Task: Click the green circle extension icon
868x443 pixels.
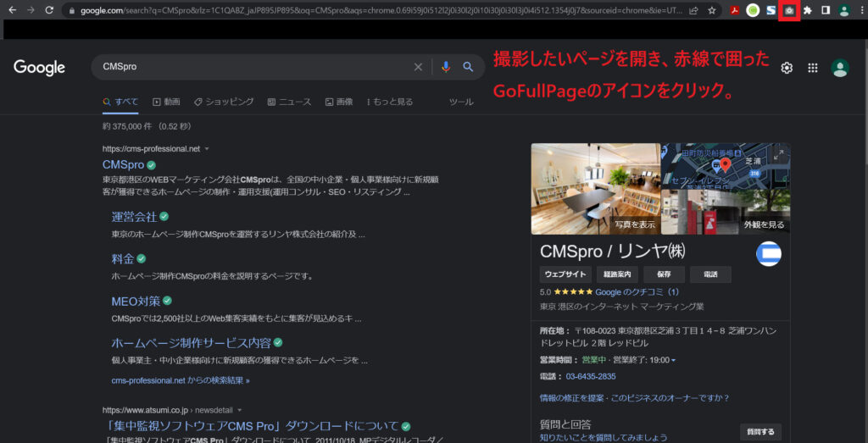Action: (x=753, y=10)
